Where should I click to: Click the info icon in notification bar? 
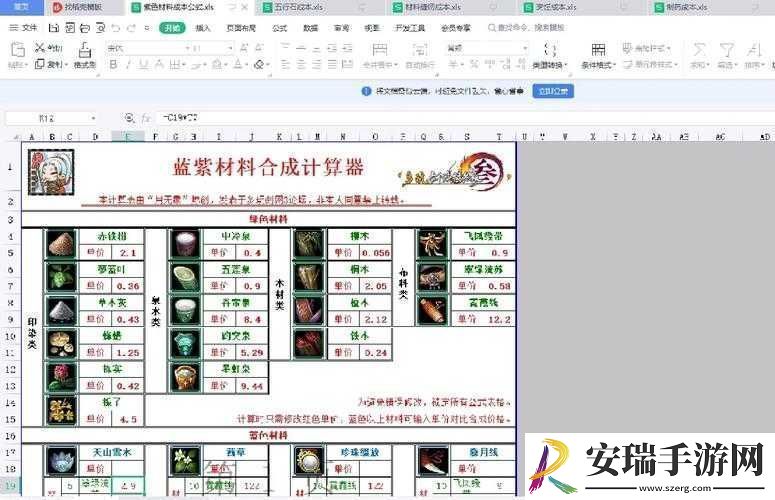point(366,91)
